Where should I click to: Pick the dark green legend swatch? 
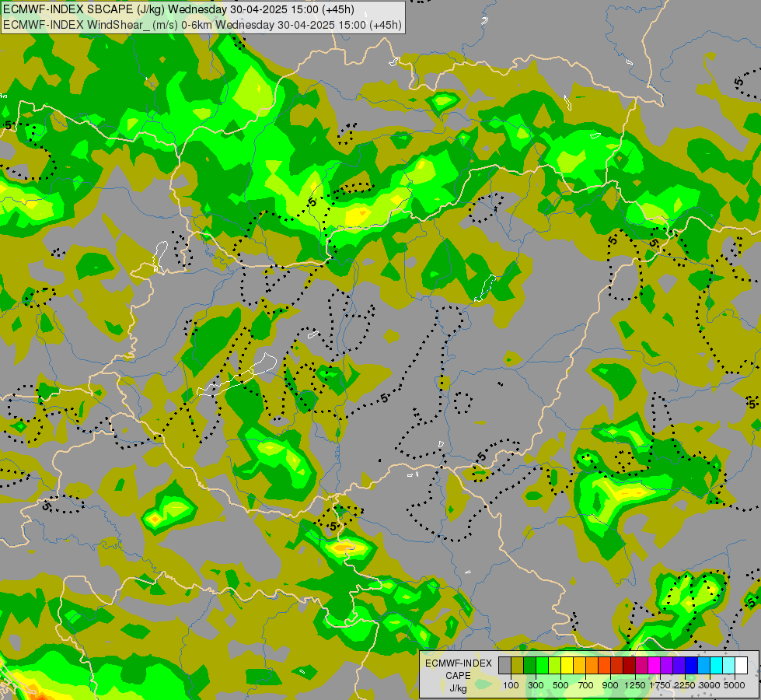point(529,665)
